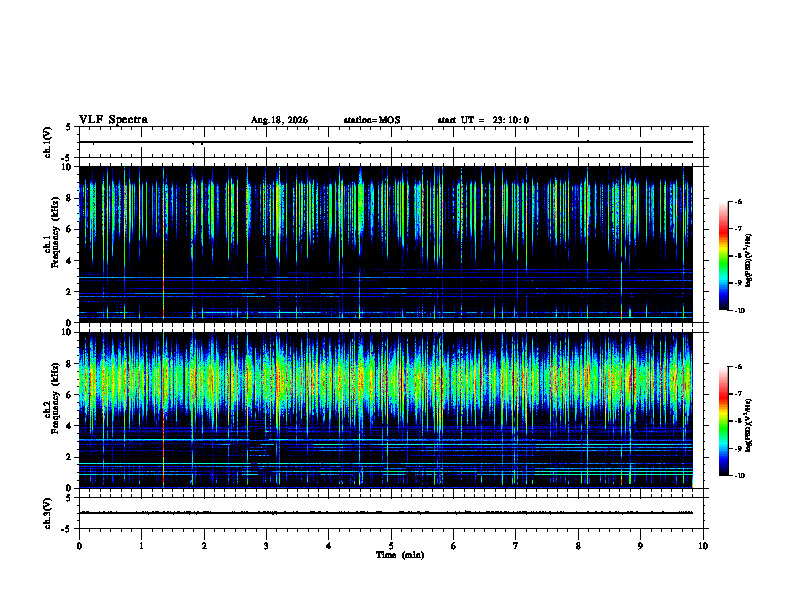The height and width of the screenshot is (612, 792).
Task: Click time axis tick label "8"
Action: click(578, 546)
